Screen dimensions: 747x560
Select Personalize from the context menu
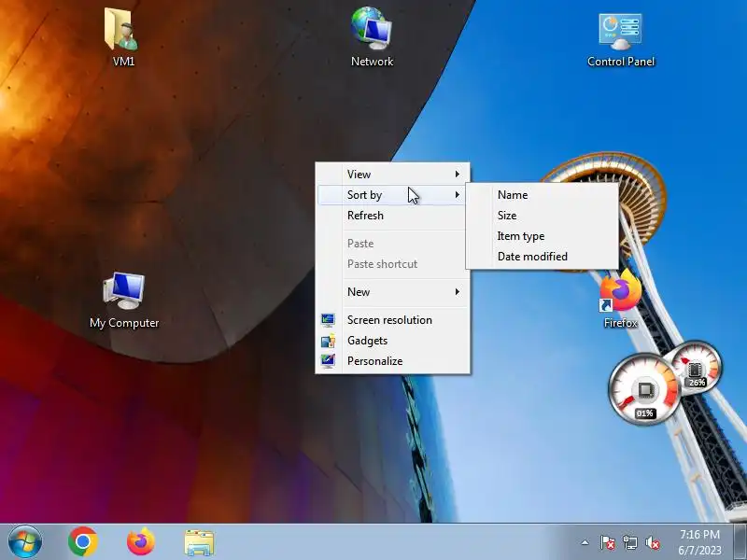tap(393, 361)
